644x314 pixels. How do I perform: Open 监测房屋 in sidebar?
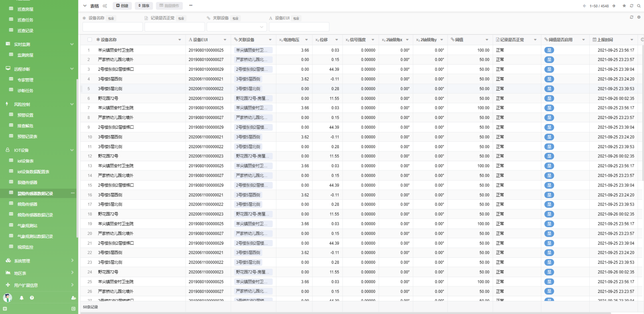point(25,55)
